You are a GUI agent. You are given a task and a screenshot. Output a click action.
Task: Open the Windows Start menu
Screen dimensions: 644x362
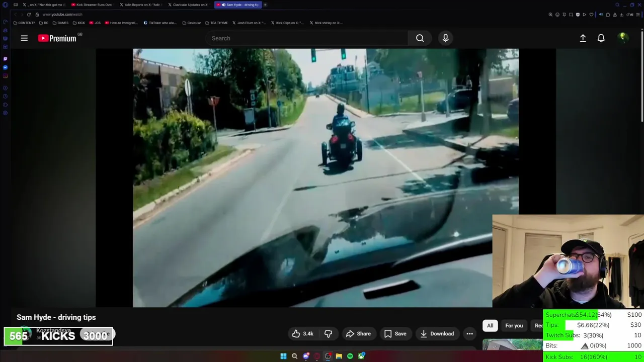[283, 356]
